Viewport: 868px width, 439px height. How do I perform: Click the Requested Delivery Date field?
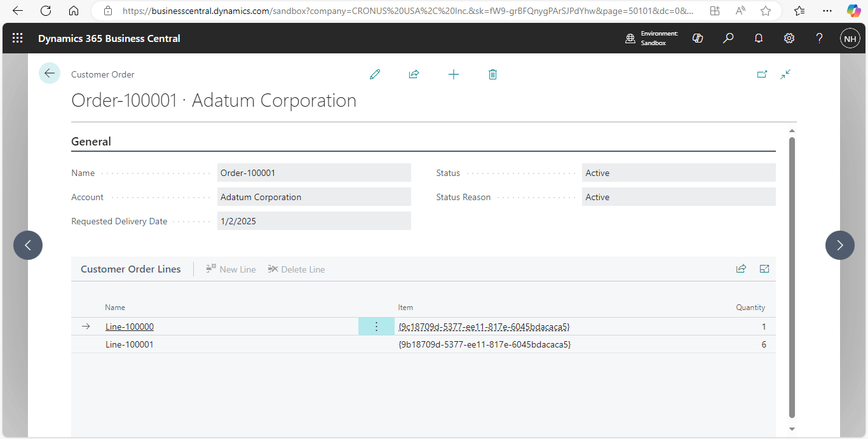click(x=314, y=221)
